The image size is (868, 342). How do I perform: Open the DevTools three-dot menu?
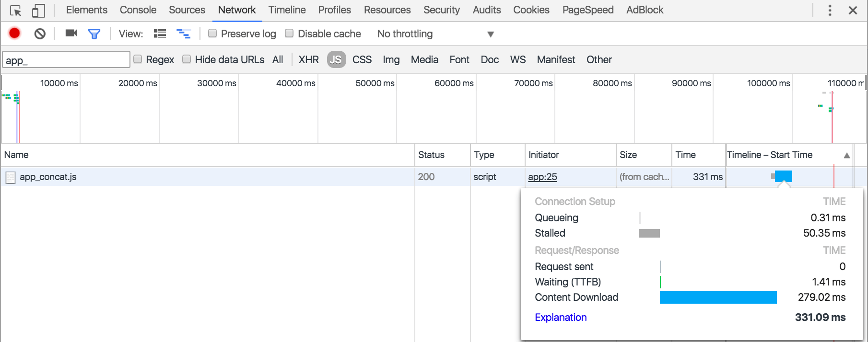(830, 10)
